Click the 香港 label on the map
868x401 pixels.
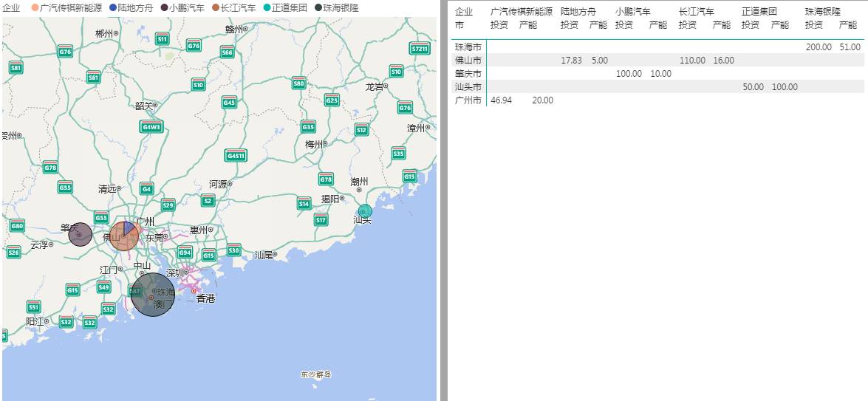coord(206,298)
